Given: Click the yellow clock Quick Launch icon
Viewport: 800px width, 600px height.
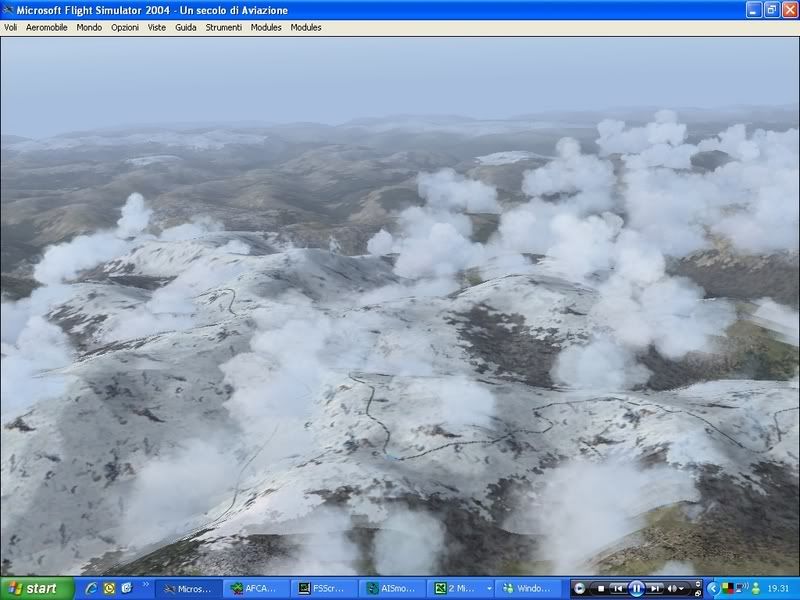Looking at the screenshot, I should coord(109,589).
